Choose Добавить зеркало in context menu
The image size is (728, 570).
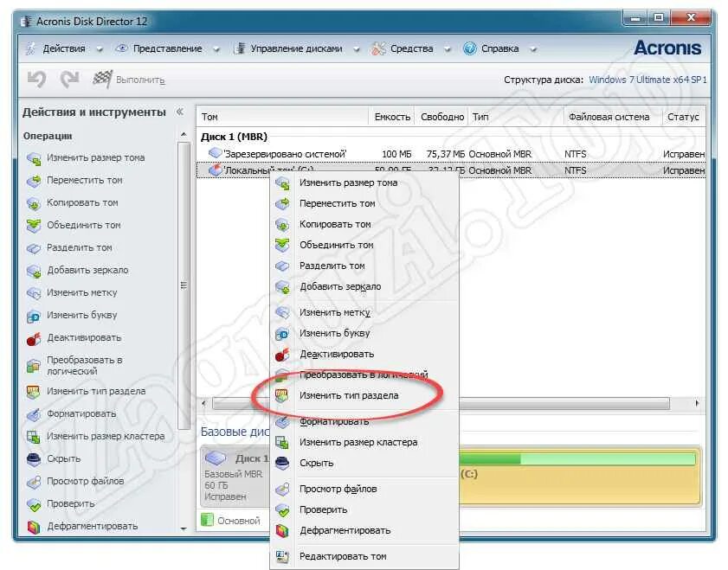click(364, 286)
